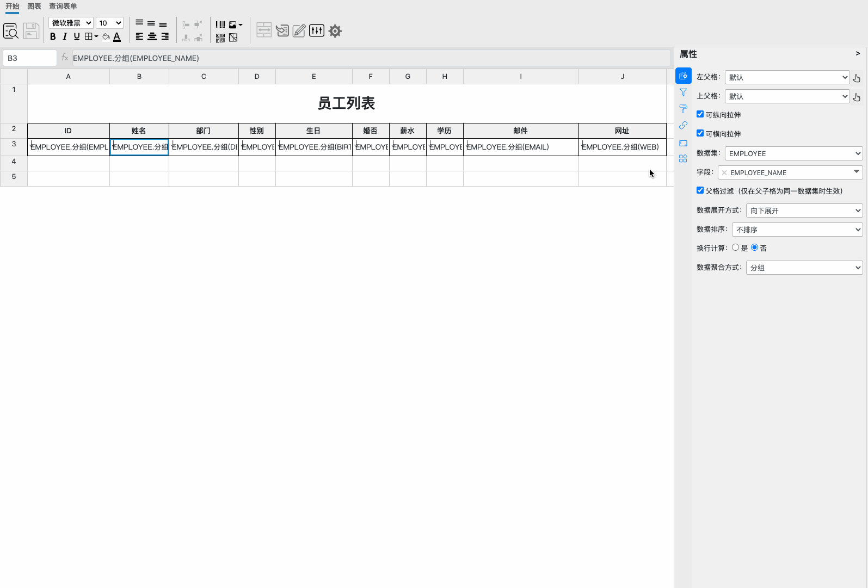Viewport: 868px width, 588px height.
Task: Select the cell properties sidebar icon
Action: tap(684, 76)
